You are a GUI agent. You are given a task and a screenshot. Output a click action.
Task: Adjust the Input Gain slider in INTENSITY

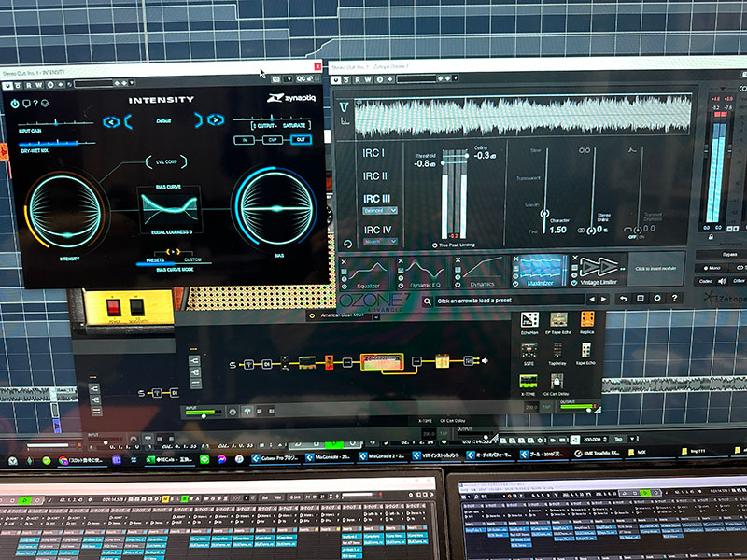tap(56, 123)
